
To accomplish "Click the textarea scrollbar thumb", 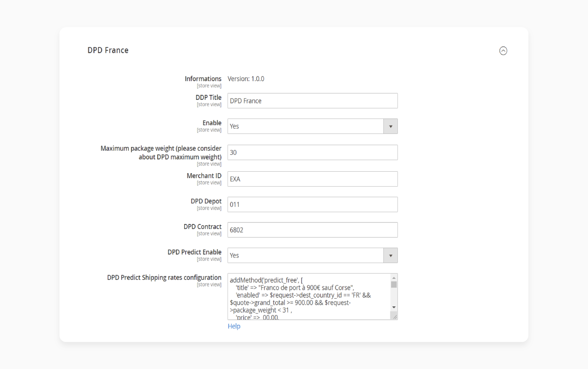I will click(394, 285).
